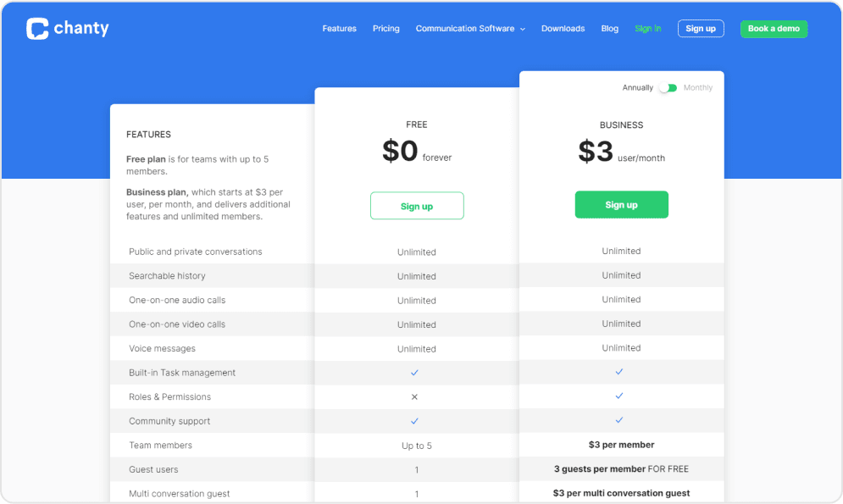The width and height of the screenshot is (843, 504).
Task: Open the Features menu item
Action: pyautogui.click(x=339, y=29)
